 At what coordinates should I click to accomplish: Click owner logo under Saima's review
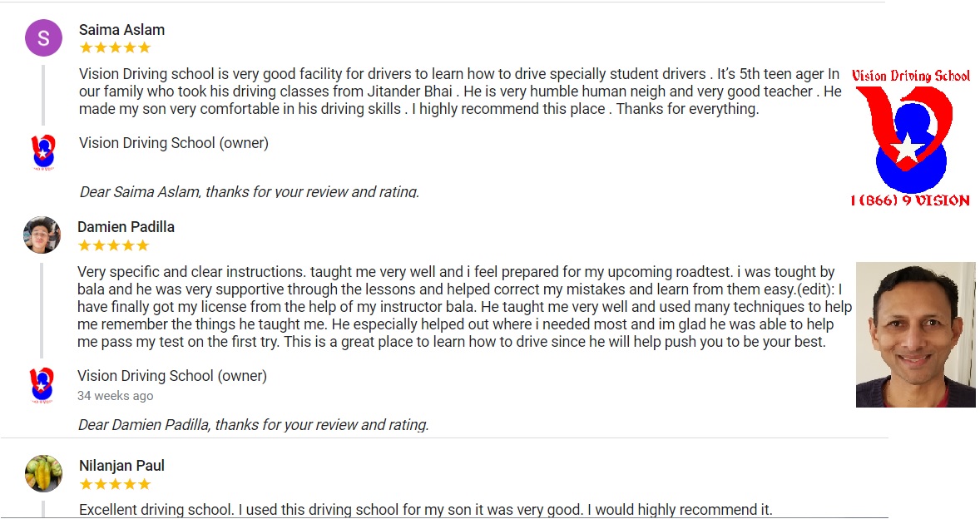click(x=42, y=151)
